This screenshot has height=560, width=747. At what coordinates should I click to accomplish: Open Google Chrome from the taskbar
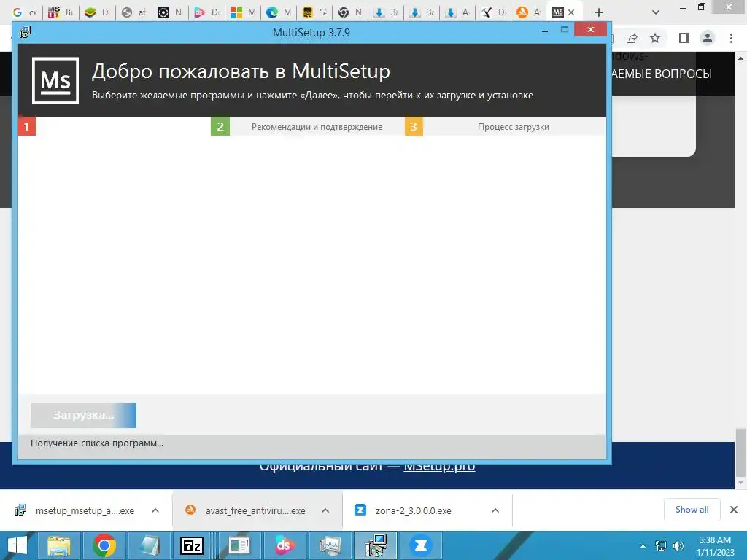pyautogui.click(x=104, y=545)
